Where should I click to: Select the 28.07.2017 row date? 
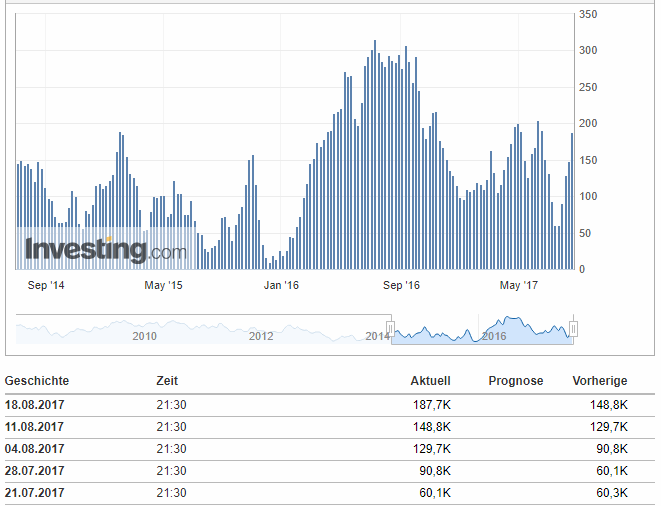[35, 471]
